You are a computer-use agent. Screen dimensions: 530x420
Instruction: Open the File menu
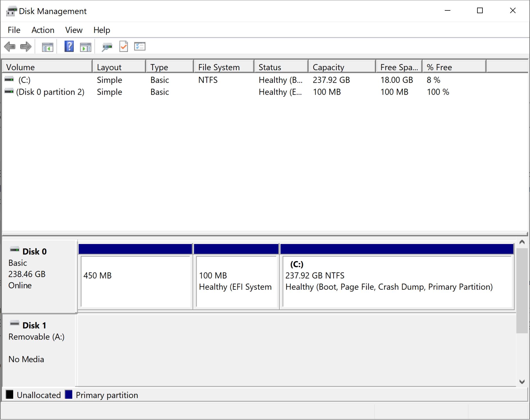click(14, 30)
